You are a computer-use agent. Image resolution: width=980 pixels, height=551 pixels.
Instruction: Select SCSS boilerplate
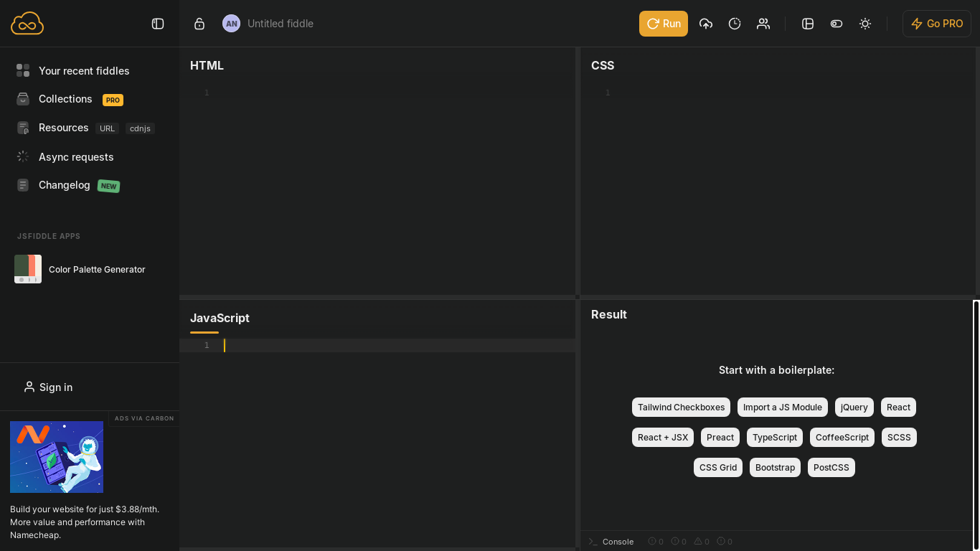[899, 438]
